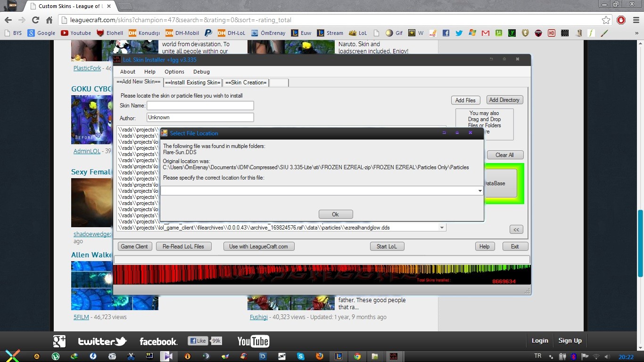Viewport: 644px width, 362px height.
Task: Switch to Chrome in the taskbar
Action: (x=357, y=356)
